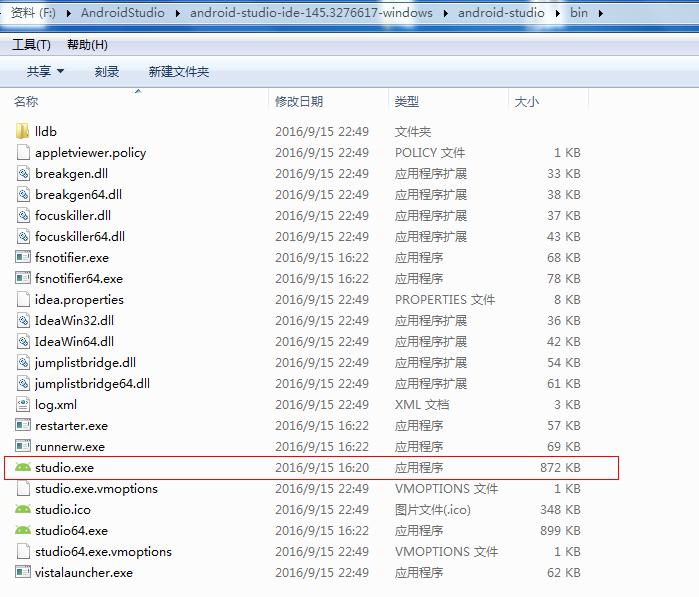Click the 2016/9/15 16:20 date cell
The width and height of the screenshot is (699, 597).
click(x=322, y=467)
